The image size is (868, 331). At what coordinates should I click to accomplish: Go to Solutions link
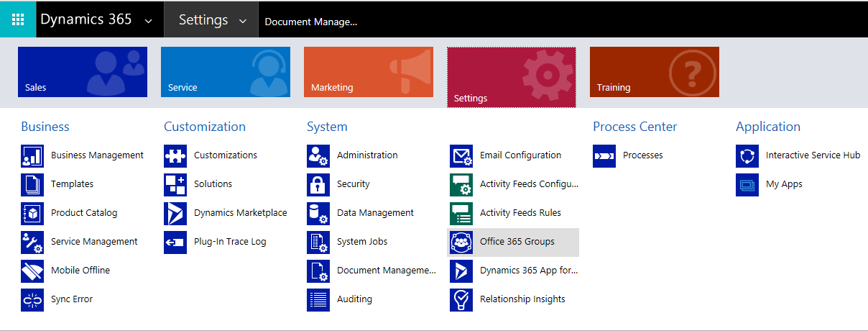pos(213,184)
